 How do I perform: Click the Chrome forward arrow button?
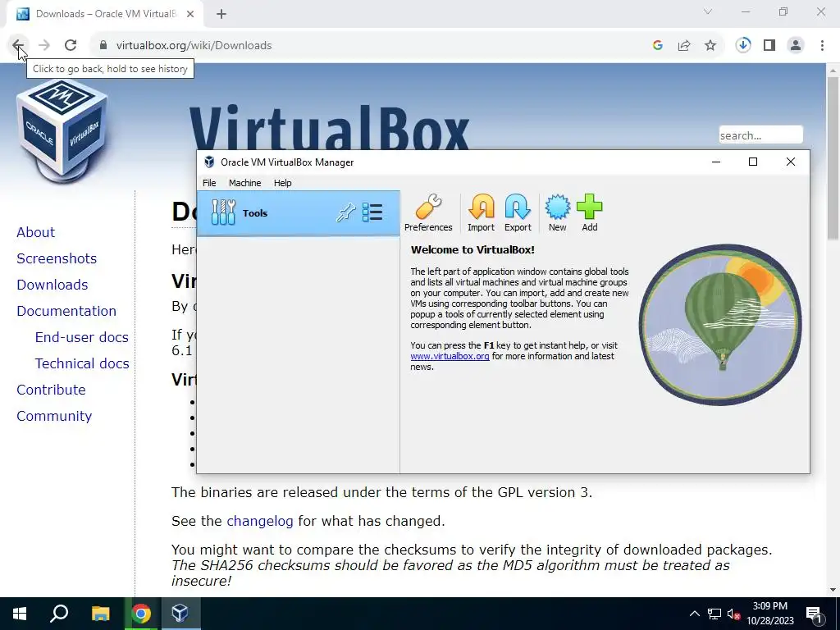[x=44, y=46]
